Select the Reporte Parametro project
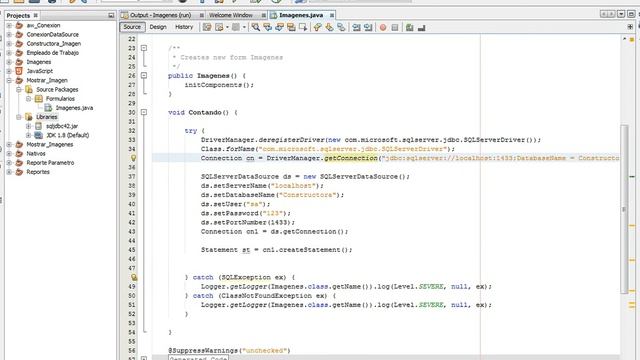This screenshot has height=360, width=640. coord(50,162)
